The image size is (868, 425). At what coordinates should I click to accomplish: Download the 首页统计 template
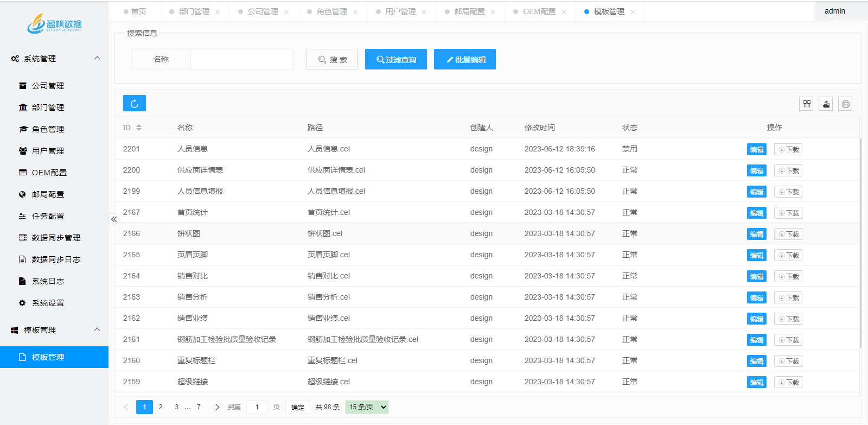pyautogui.click(x=788, y=213)
